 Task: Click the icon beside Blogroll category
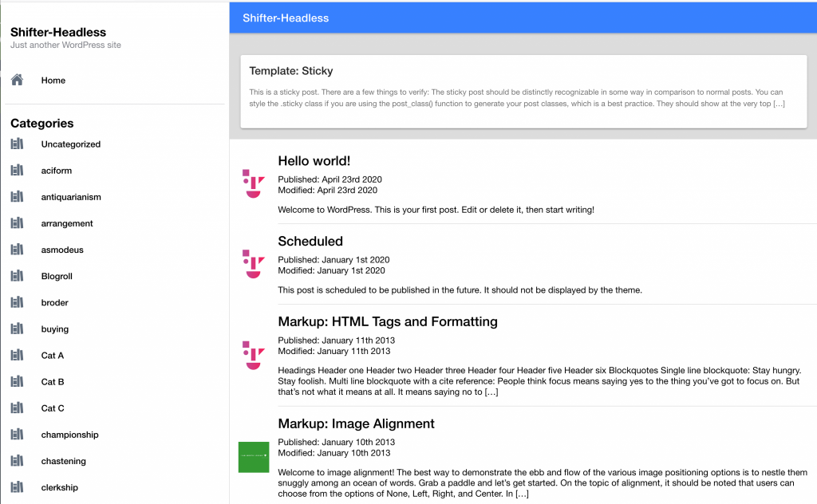[18, 276]
